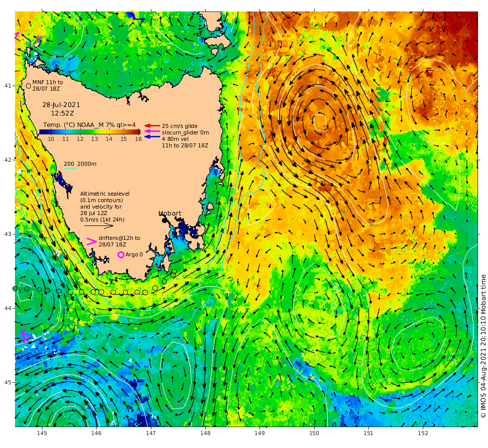Click latitude axis label -43
The height and width of the screenshot is (448, 488).
pos(7,234)
